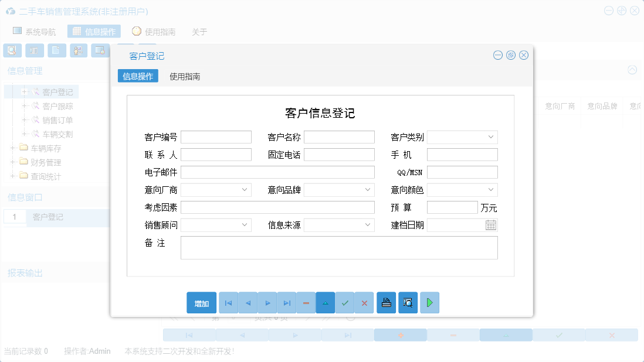
Task: Open the 意向厂商 dropdown
Action: (244, 189)
